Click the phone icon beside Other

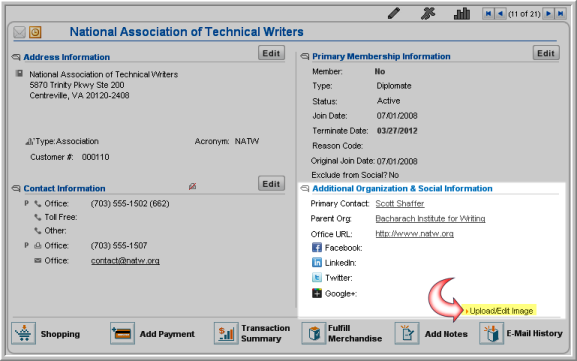click(38, 231)
